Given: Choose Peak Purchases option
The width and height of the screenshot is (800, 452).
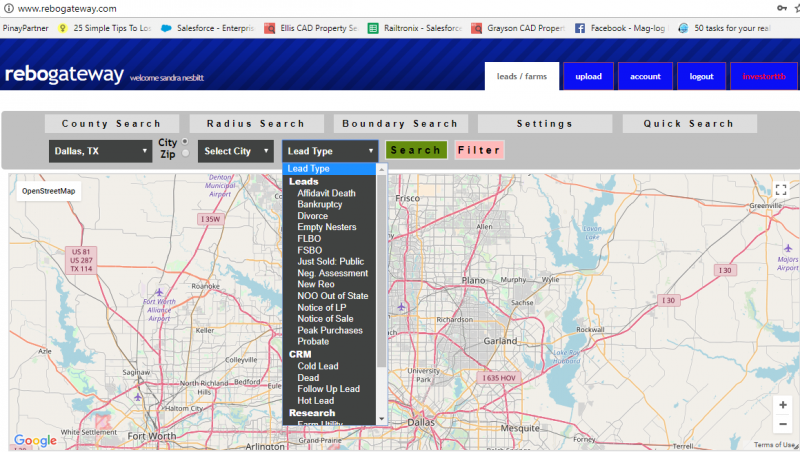Looking at the screenshot, I should point(330,330).
